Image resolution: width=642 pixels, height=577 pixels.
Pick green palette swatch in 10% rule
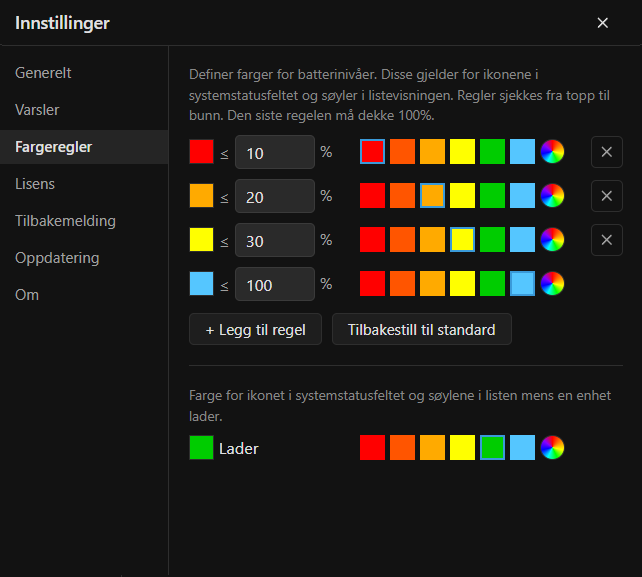click(x=492, y=152)
